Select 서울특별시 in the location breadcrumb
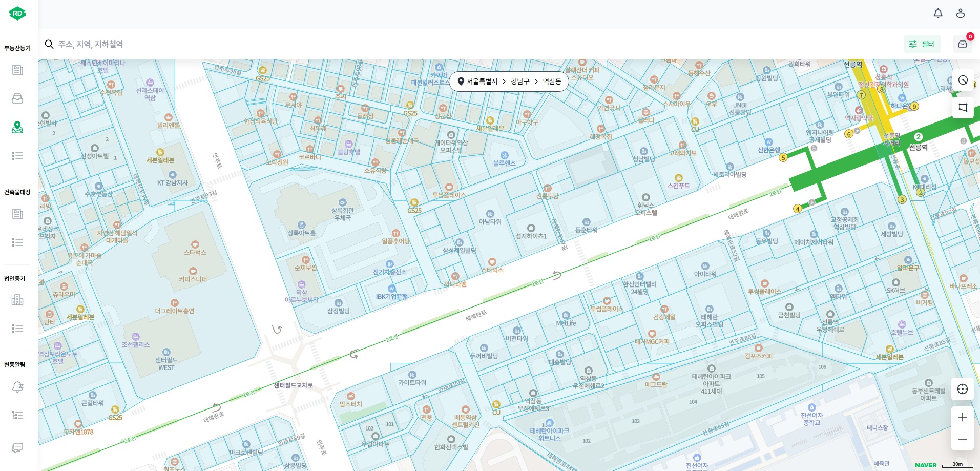 point(482,81)
